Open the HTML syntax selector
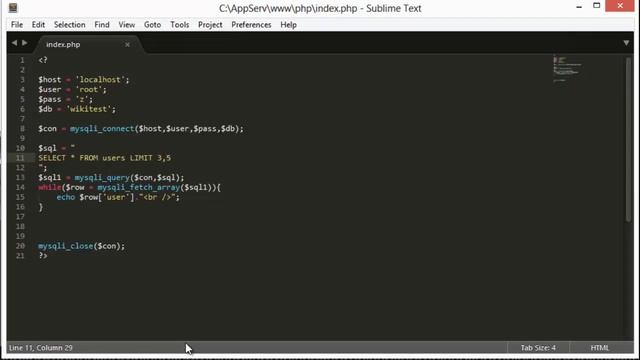Image resolution: width=640 pixels, height=360 pixels. pyautogui.click(x=600, y=348)
